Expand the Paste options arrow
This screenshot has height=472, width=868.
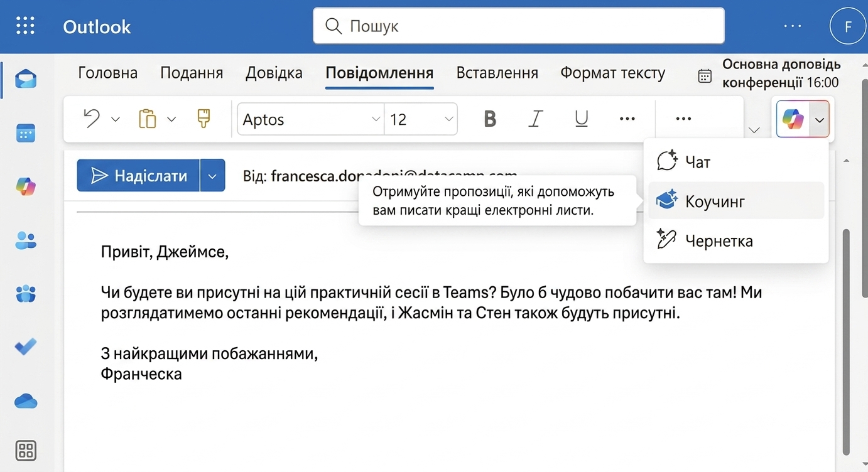click(171, 119)
